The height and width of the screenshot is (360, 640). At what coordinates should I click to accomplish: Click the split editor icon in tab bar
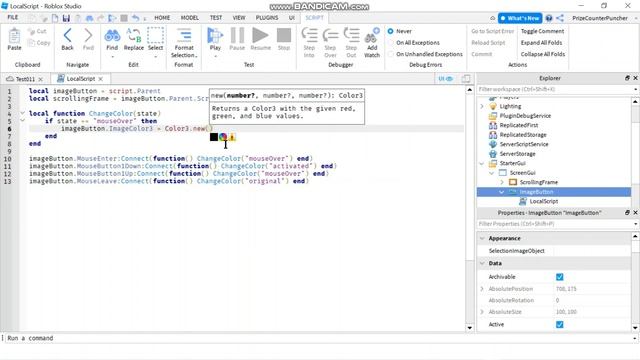[x=466, y=78]
